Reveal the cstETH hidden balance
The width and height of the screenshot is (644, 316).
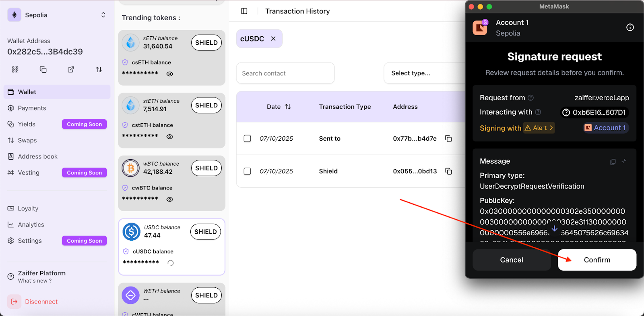coord(170,137)
